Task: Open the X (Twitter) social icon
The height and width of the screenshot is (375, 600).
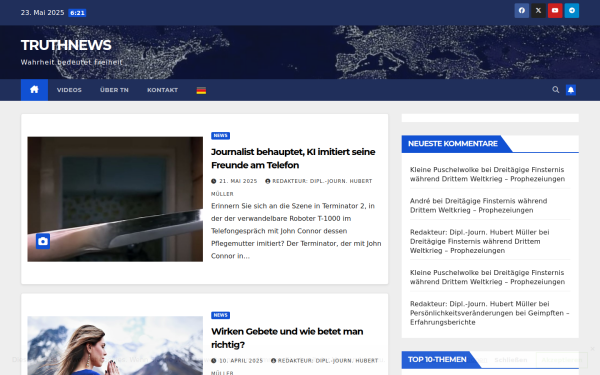Action: tap(538, 11)
